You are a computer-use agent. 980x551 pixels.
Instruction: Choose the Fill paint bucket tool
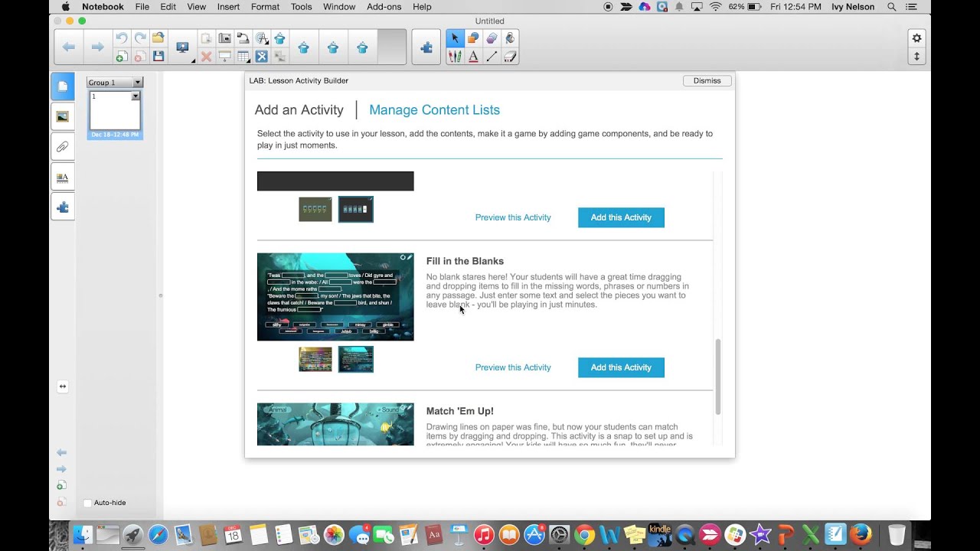(x=510, y=38)
